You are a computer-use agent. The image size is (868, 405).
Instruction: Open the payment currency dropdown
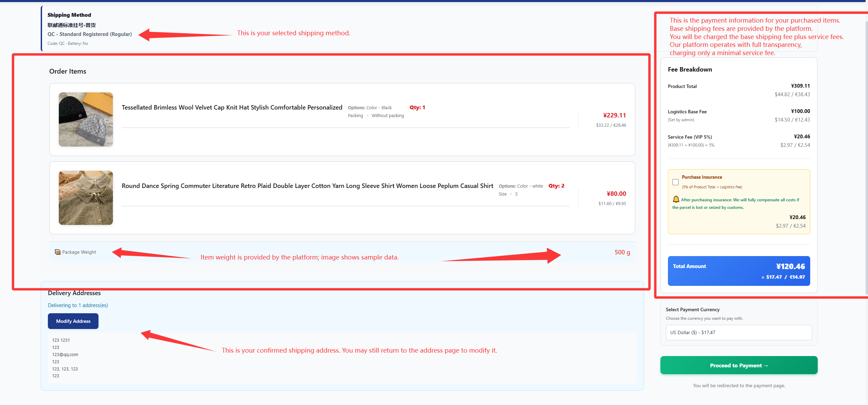(739, 332)
